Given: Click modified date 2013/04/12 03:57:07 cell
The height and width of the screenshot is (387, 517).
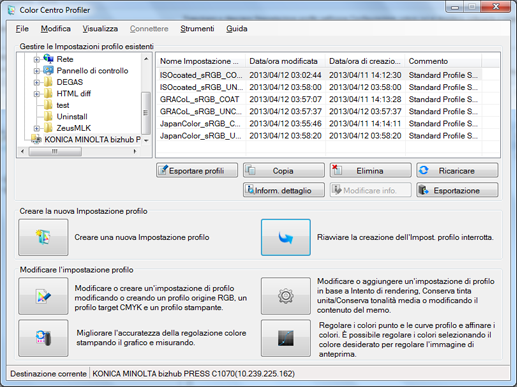Looking at the screenshot, I should 285,99.
